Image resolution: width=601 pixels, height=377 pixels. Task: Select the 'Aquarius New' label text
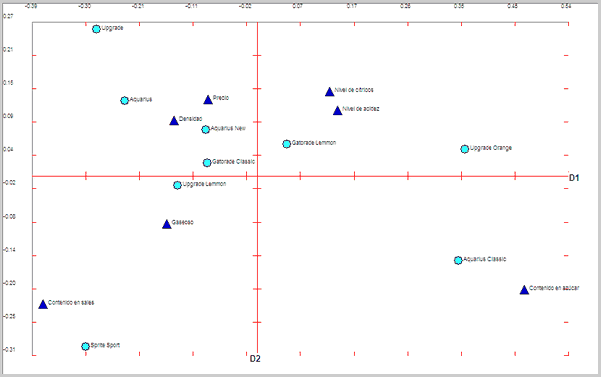click(228, 128)
